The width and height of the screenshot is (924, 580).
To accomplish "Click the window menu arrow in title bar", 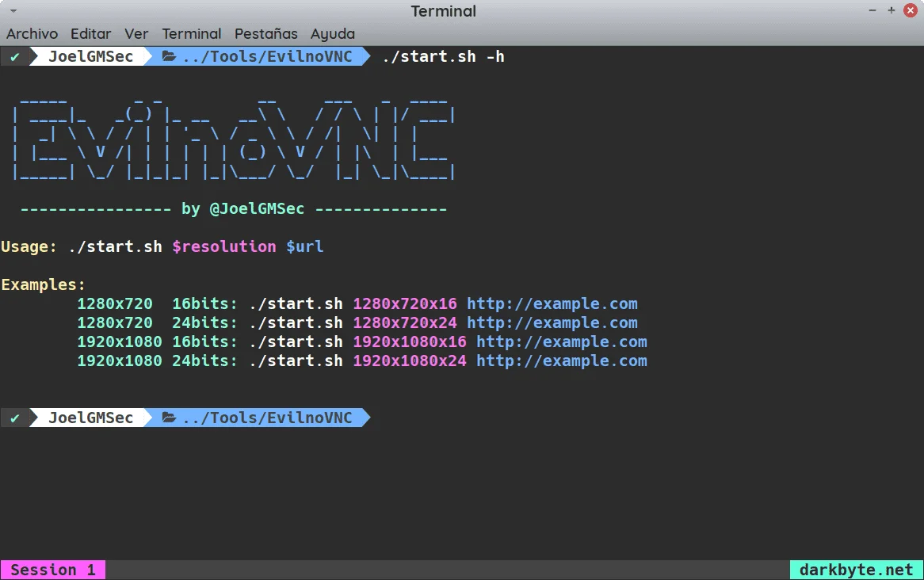I will [13, 10].
